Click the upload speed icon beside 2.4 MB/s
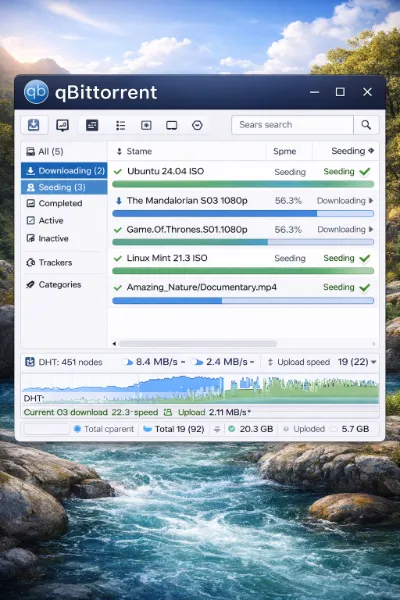 198,362
